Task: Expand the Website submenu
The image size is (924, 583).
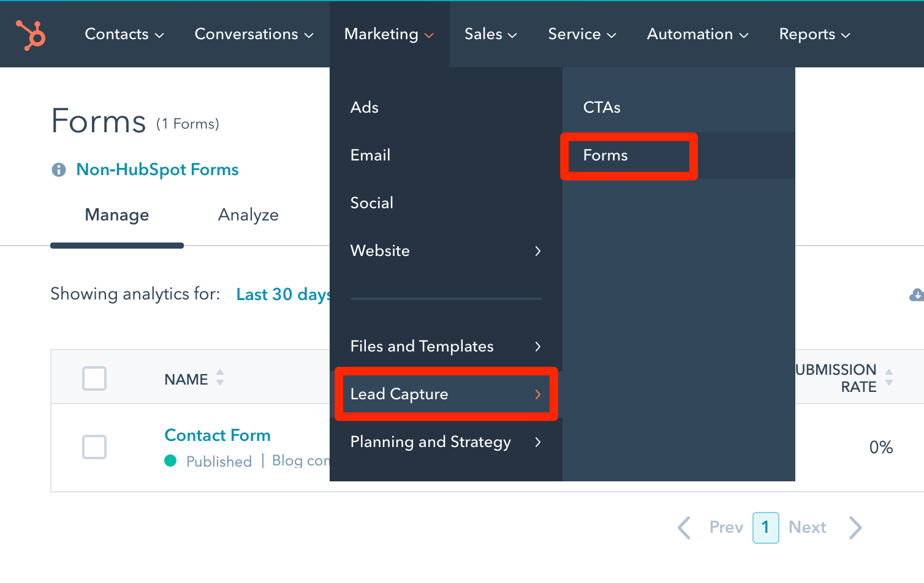Action: click(446, 250)
